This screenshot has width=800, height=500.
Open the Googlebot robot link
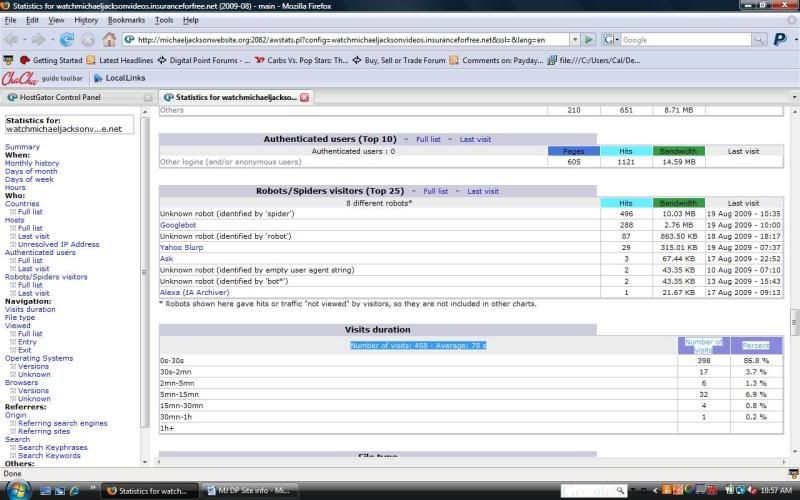(x=178, y=225)
